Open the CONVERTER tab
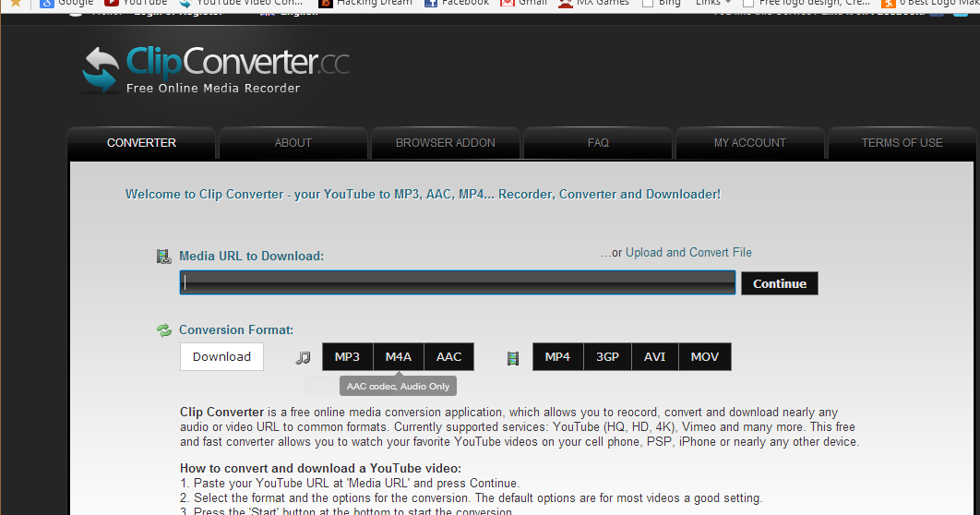Image resolution: width=980 pixels, height=515 pixels. 141,143
